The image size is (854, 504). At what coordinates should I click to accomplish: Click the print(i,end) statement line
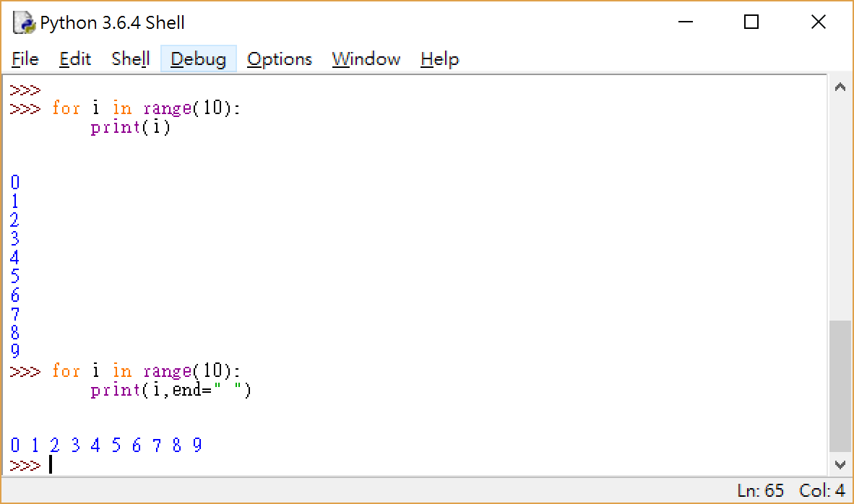point(170,390)
